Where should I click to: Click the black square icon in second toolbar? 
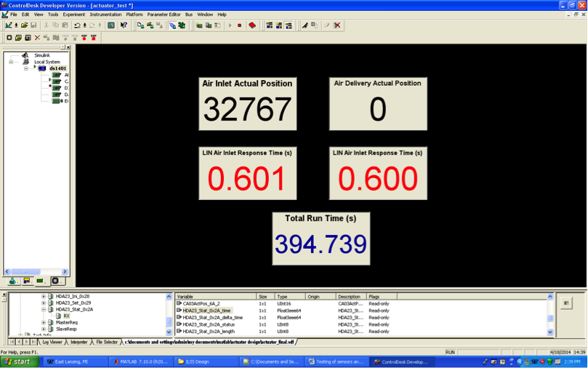click(x=9, y=38)
